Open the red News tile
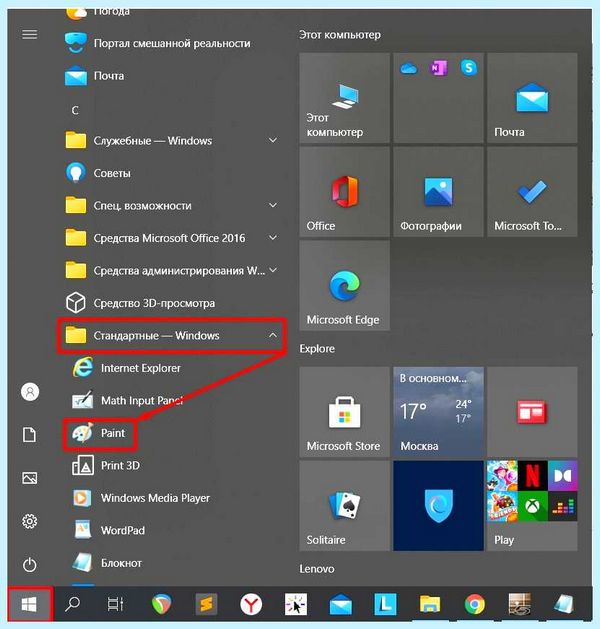 tap(532, 412)
